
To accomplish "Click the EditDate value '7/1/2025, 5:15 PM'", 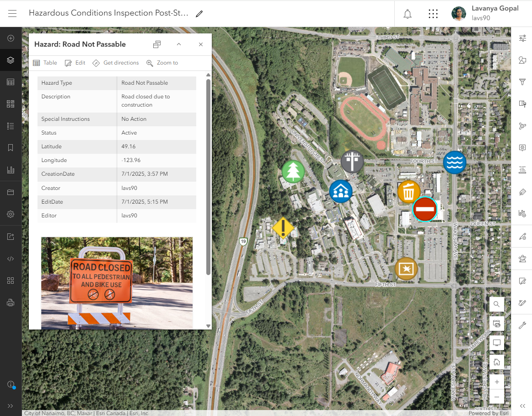I will (x=145, y=202).
